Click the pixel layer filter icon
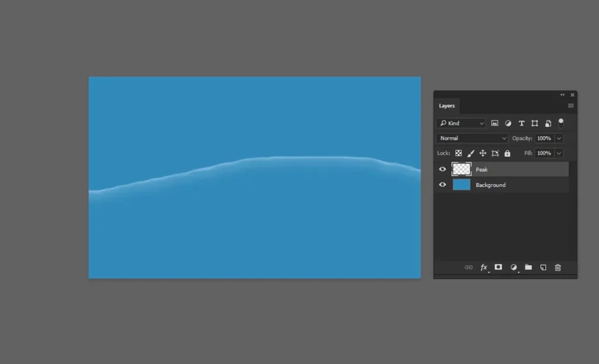 [494, 123]
